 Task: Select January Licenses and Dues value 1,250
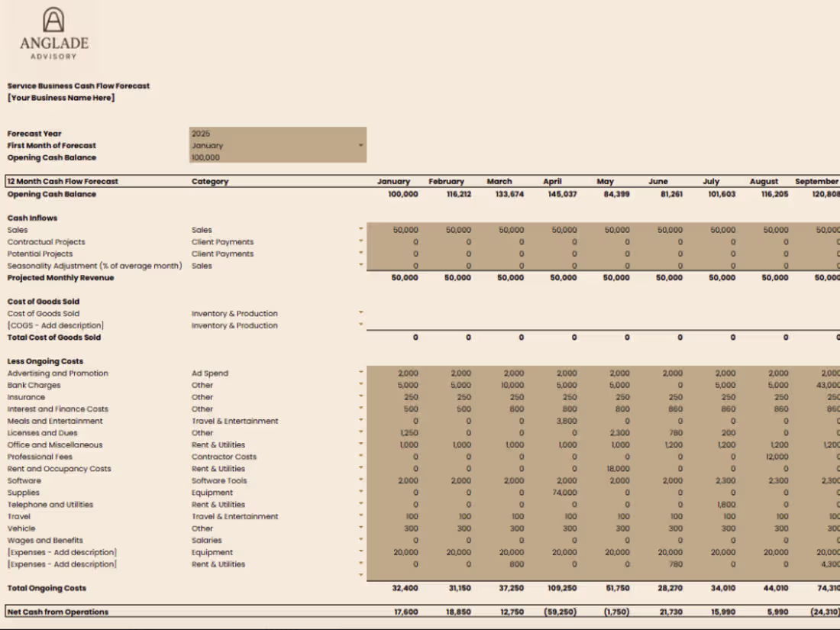point(409,433)
